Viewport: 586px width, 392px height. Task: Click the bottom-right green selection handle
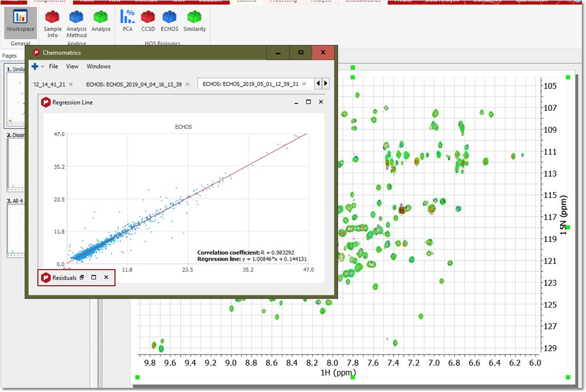pos(568,377)
